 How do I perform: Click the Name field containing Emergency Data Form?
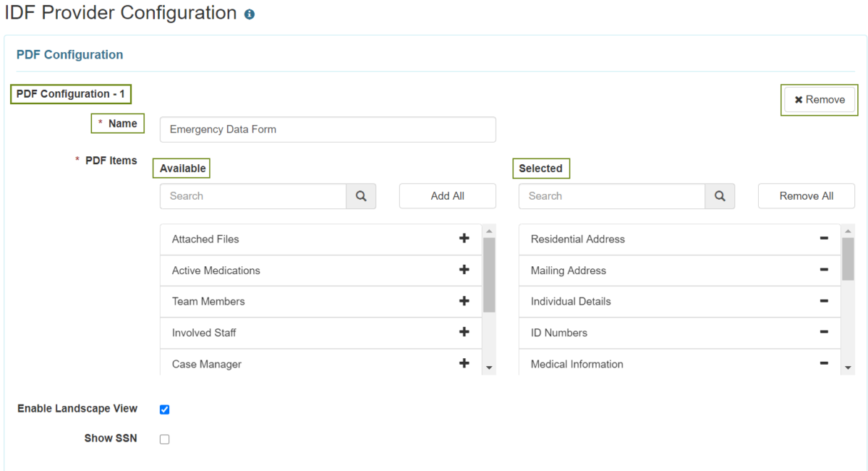coord(328,130)
